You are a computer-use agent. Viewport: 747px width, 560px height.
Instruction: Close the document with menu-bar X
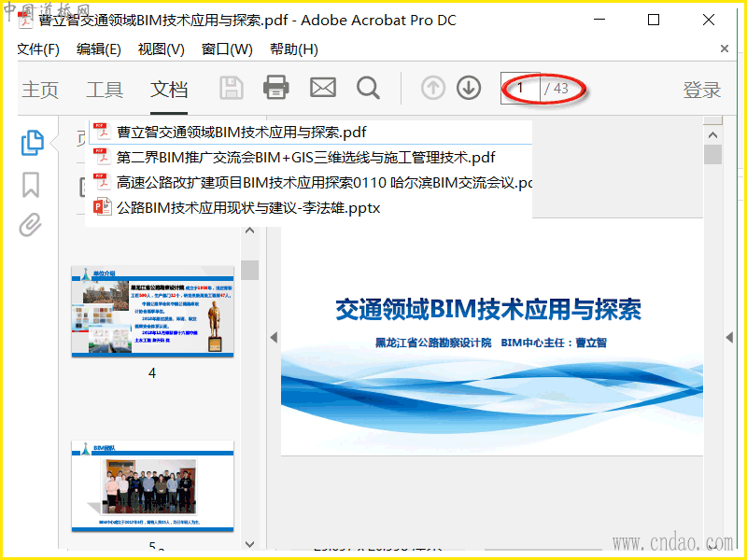pos(725,49)
